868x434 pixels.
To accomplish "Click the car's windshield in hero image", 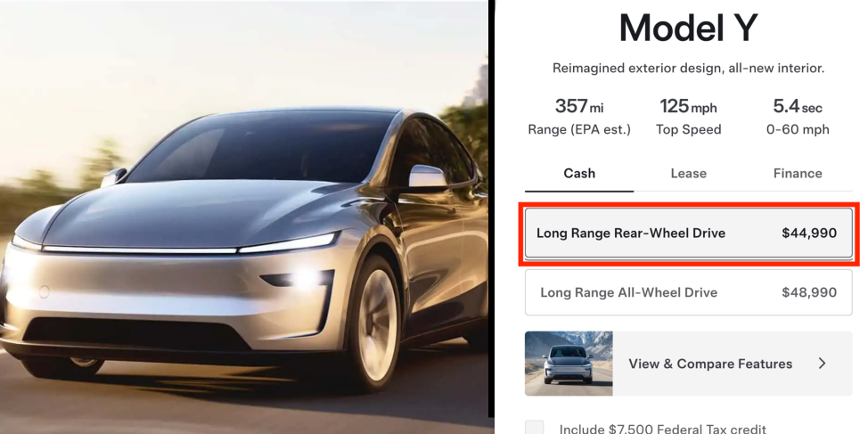I will point(260,145).
